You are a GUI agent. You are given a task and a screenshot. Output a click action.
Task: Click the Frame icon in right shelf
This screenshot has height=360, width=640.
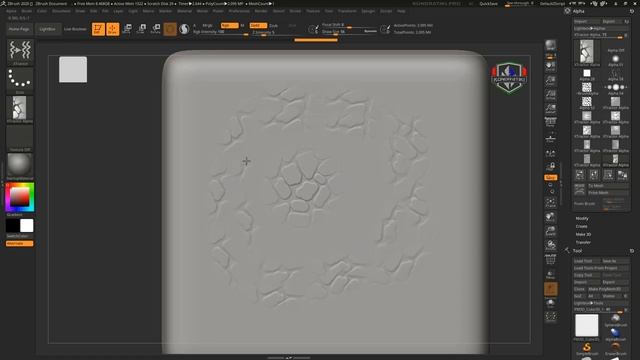551,202
